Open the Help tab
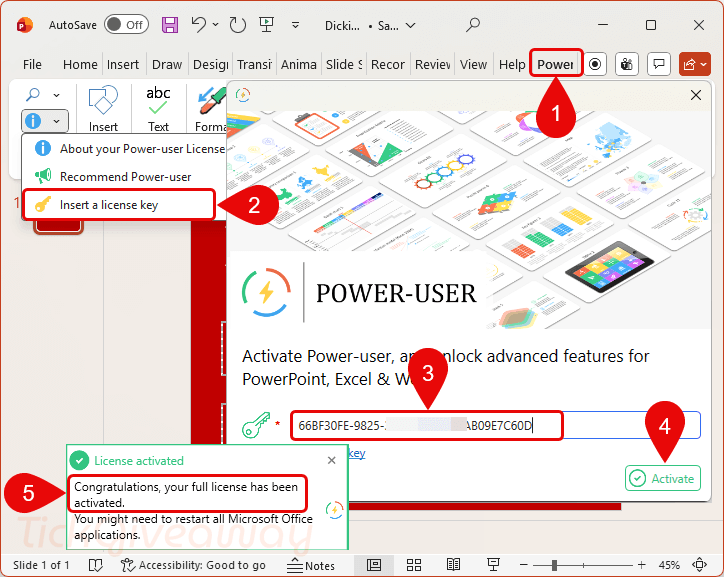Viewport: 724px width, 577px height. (512, 65)
